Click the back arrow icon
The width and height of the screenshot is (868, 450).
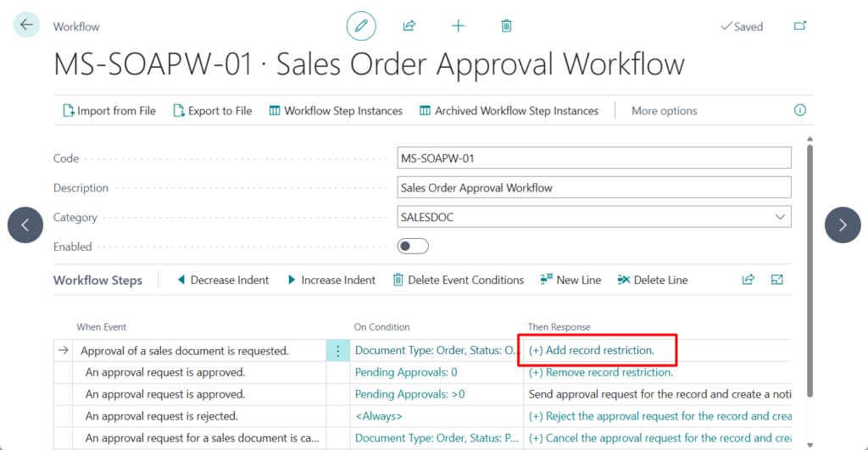[26, 25]
